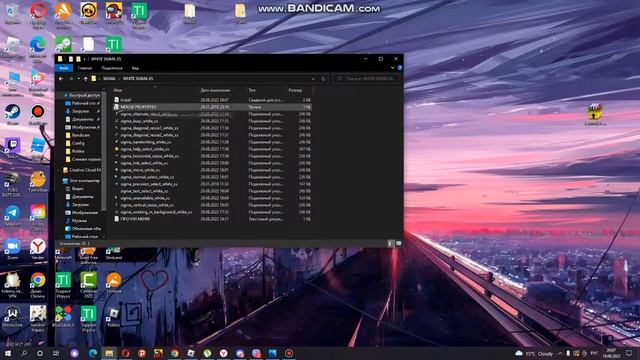This screenshot has height=360, width=640.
Task: Select Этот компьютер in navigation pane
Action: (81, 180)
